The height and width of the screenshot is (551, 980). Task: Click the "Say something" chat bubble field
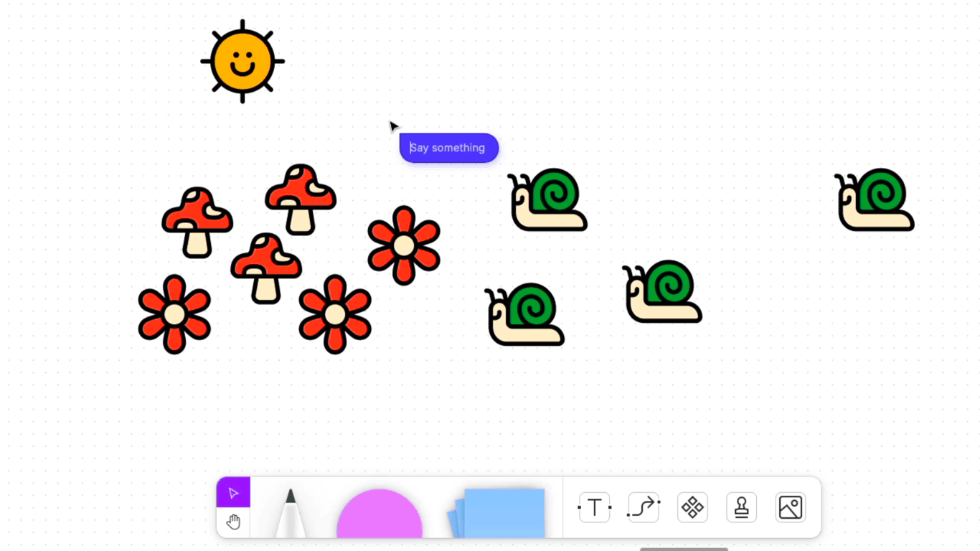449,148
